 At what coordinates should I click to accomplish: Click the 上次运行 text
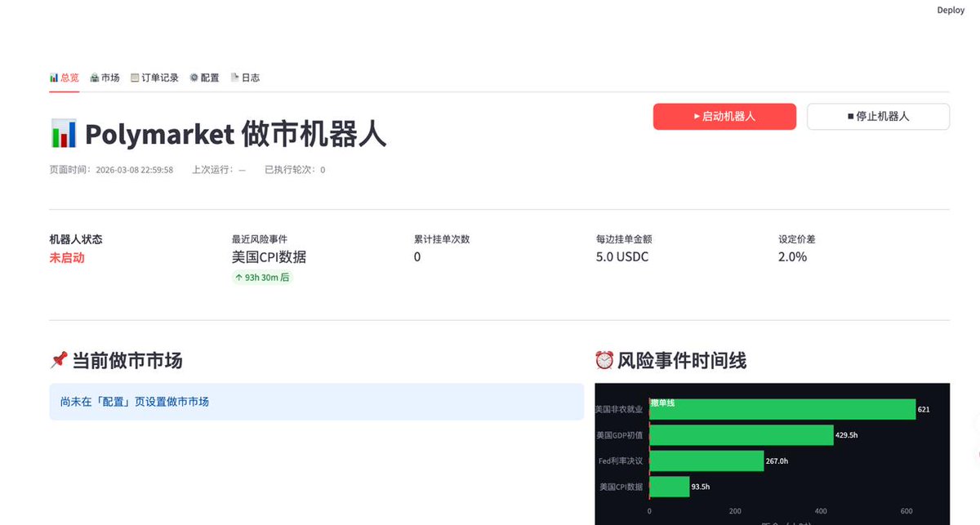click(219, 170)
